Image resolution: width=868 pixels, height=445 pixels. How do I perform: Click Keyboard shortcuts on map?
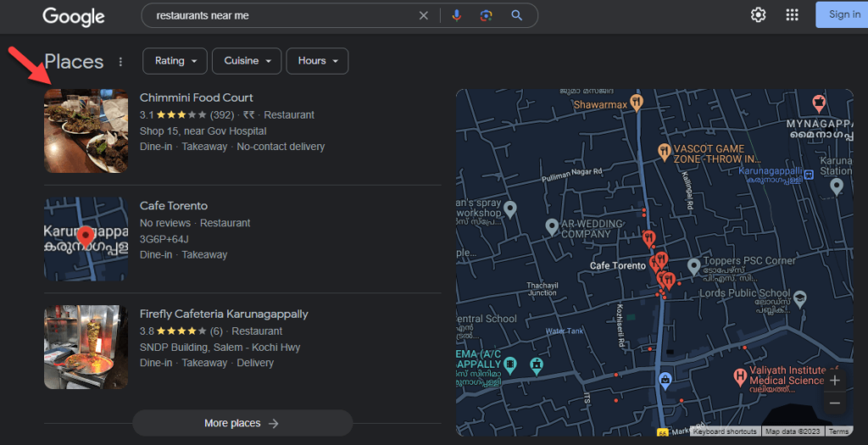click(x=725, y=431)
